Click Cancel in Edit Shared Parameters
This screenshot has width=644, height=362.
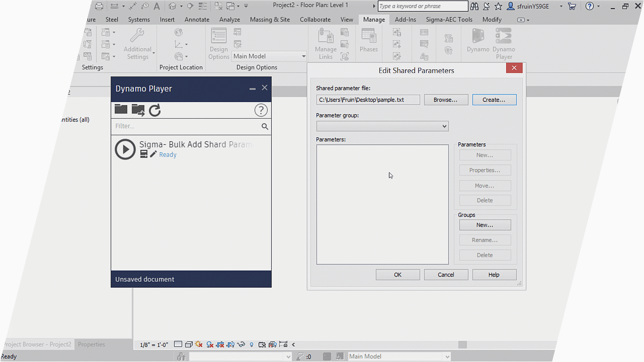coord(446,275)
